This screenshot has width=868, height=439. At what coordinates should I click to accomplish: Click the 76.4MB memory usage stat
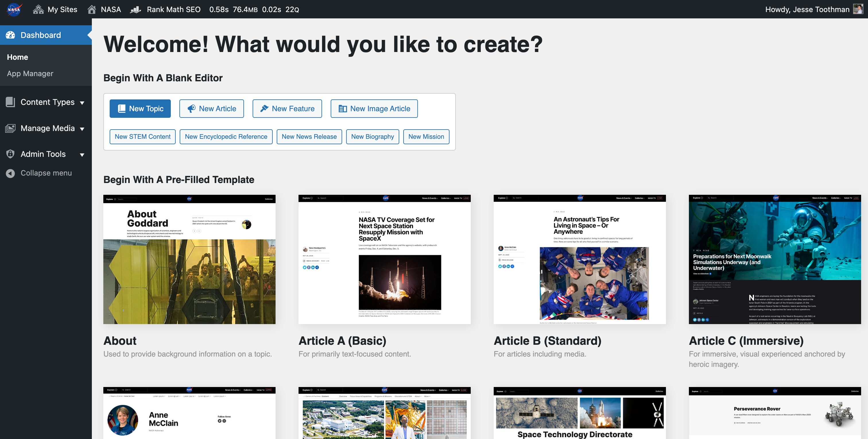pos(245,9)
